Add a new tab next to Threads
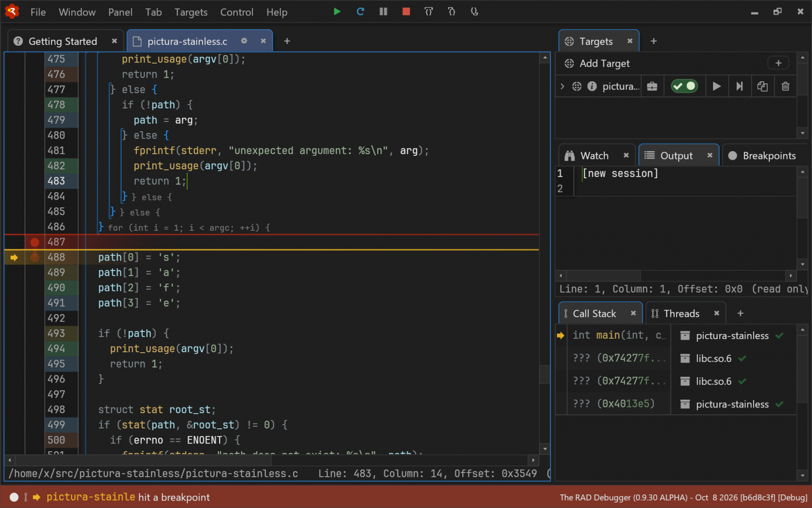The height and width of the screenshot is (508, 812). (x=741, y=313)
